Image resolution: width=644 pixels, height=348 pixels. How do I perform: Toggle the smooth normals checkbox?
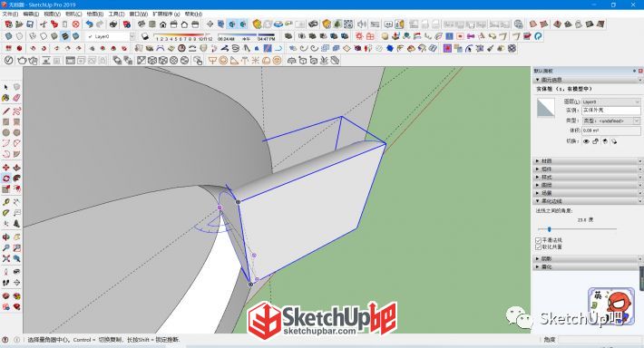538,239
